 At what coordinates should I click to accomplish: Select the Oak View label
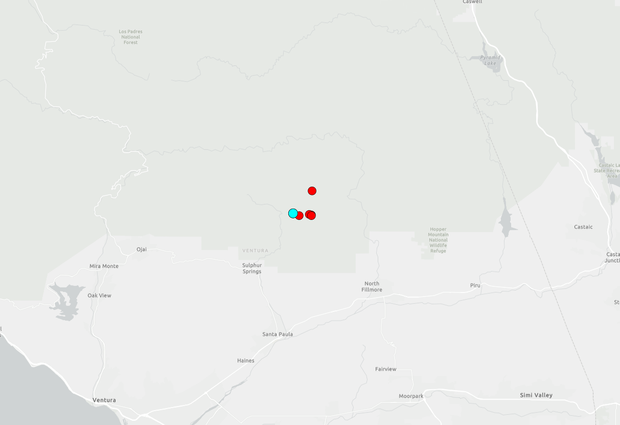tap(99, 295)
